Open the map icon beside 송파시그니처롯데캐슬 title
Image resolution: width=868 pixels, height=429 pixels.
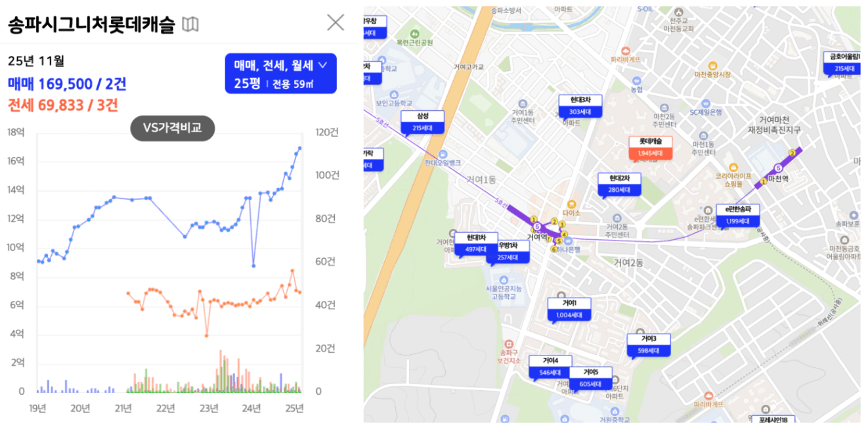(x=190, y=24)
